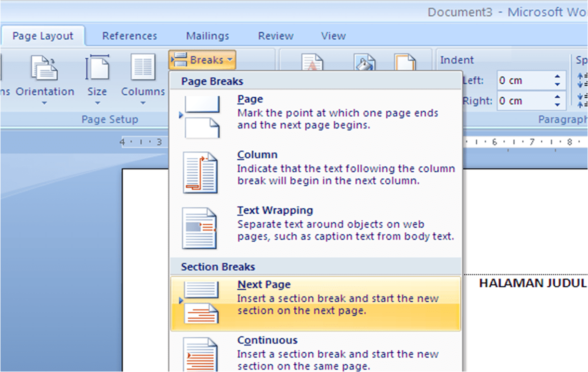Click the Spacing After icon
Screen dimensions: 588x372
(582, 101)
